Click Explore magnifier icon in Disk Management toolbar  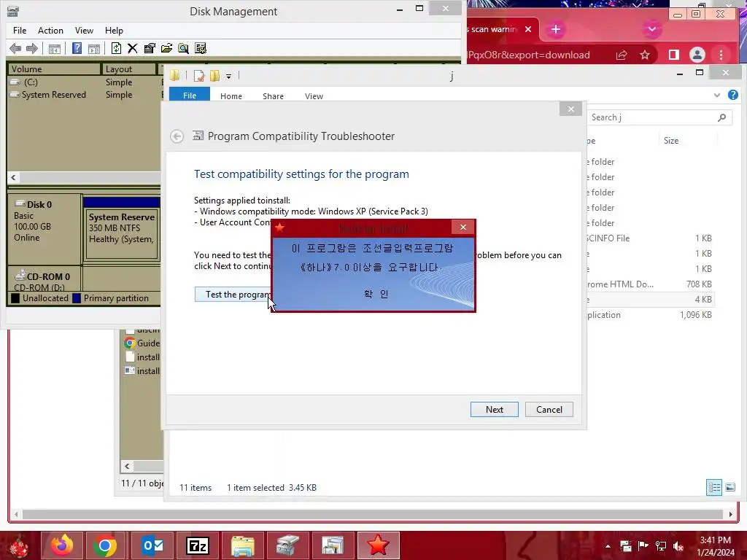183,48
